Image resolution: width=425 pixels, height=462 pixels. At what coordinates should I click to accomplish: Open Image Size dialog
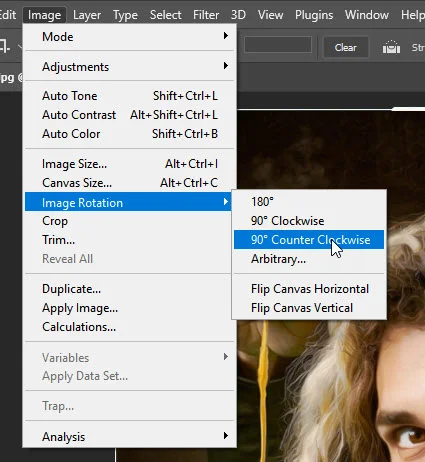click(x=129, y=164)
